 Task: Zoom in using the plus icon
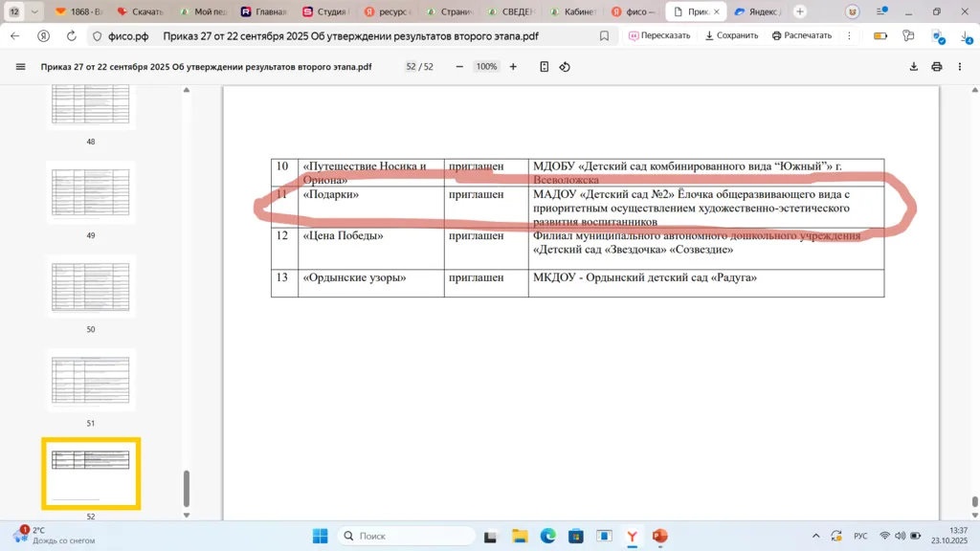[513, 67]
